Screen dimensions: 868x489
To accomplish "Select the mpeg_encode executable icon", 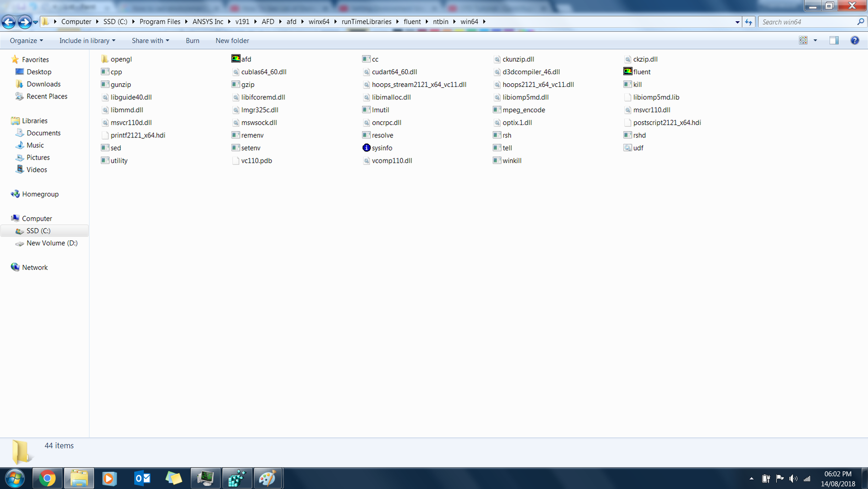I will (497, 110).
